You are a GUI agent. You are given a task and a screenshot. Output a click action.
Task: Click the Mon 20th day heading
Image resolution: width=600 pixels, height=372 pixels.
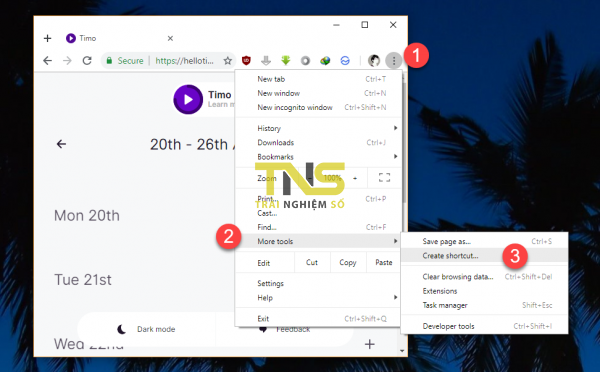click(x=87, y=215)
